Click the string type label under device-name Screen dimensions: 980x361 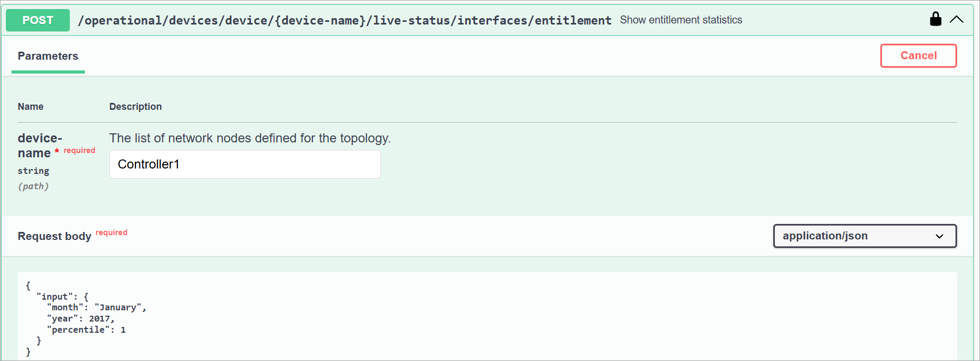[33, 171]
